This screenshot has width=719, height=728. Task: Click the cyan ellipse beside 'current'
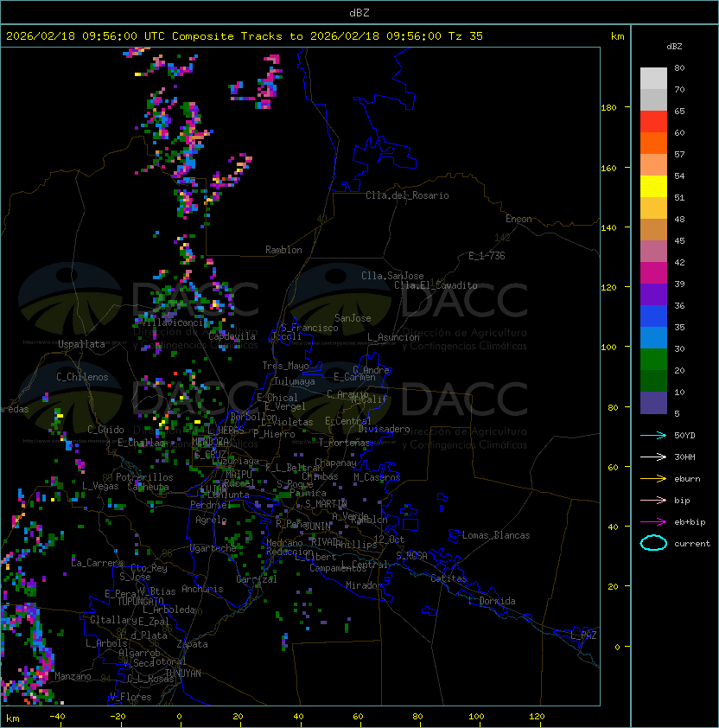coord(653,543)
